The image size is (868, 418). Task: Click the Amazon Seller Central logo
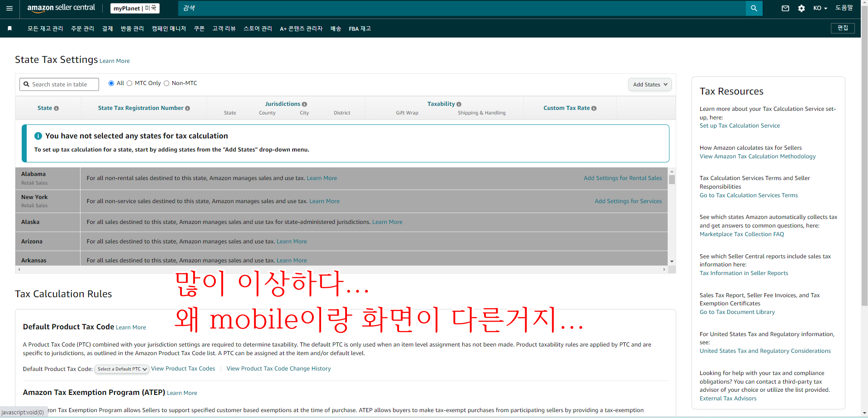click(x=61, y=8)
